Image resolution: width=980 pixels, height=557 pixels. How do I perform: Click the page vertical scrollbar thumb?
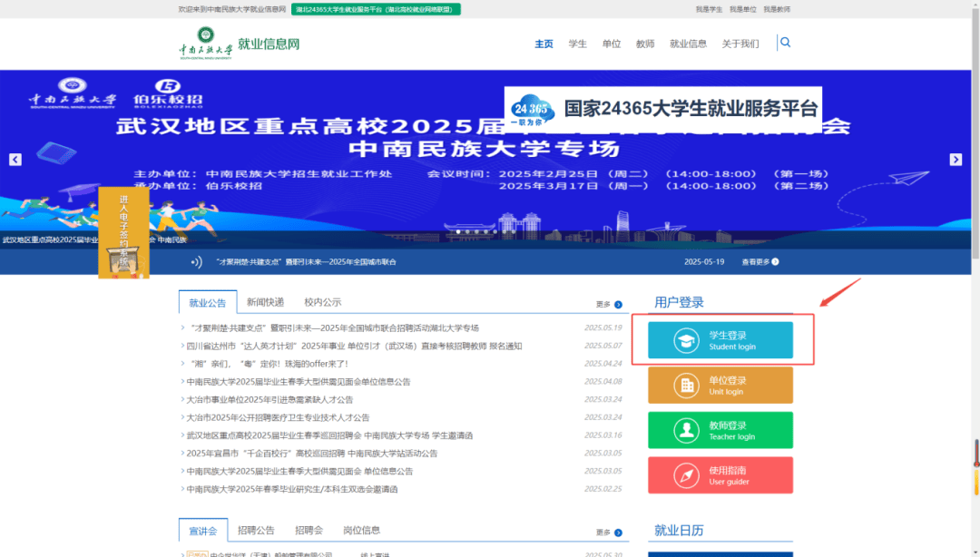coord(975,134)
